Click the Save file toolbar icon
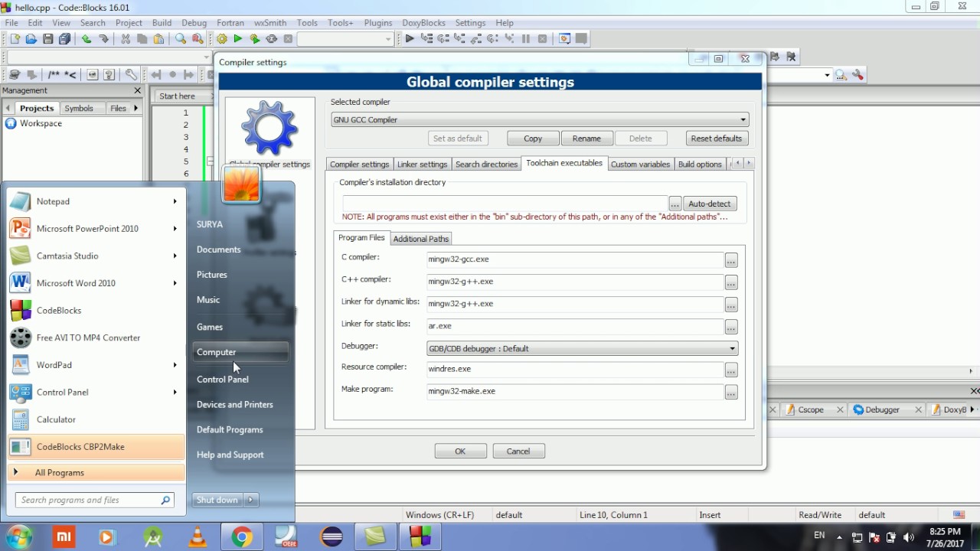980x551 pixels. click(47, 39)
